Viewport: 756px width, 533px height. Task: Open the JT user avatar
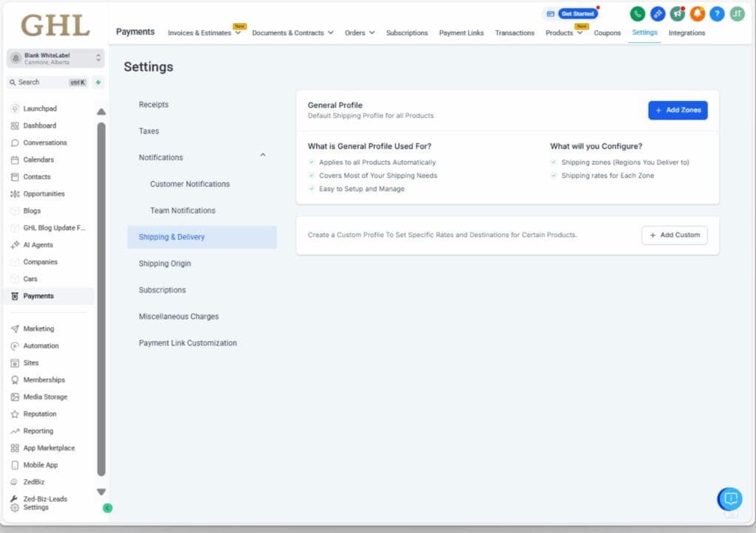pyautogui.click(x=737, y=14)
